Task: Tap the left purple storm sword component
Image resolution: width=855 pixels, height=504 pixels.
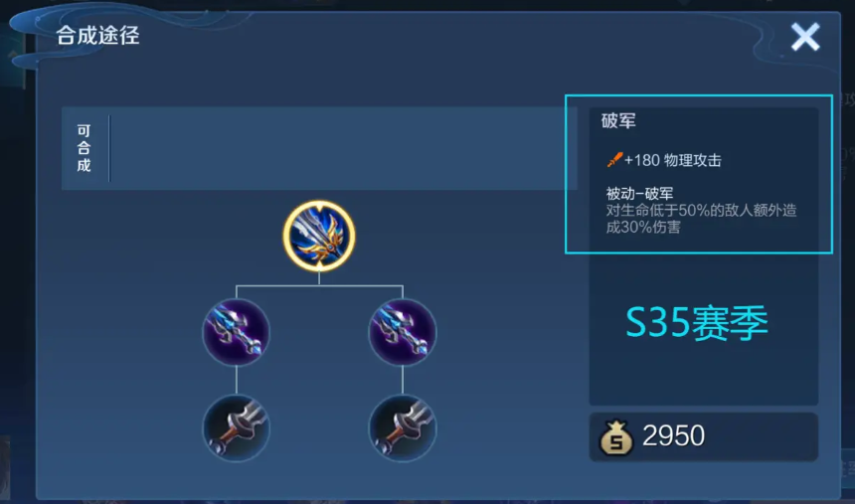Action: tap(236, 332)
